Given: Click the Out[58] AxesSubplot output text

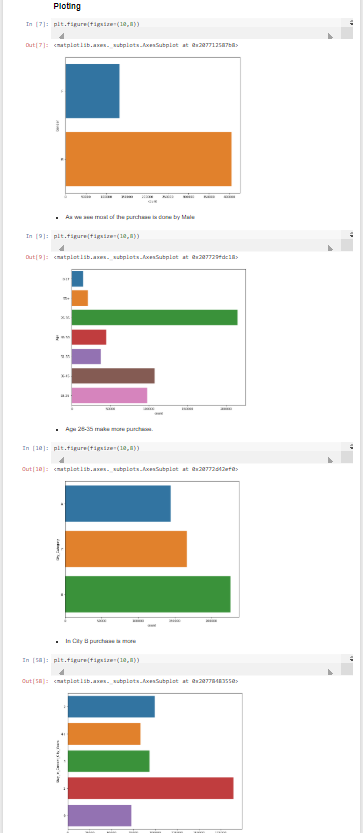Looking at the screenshot, I should tap(146, 681).
